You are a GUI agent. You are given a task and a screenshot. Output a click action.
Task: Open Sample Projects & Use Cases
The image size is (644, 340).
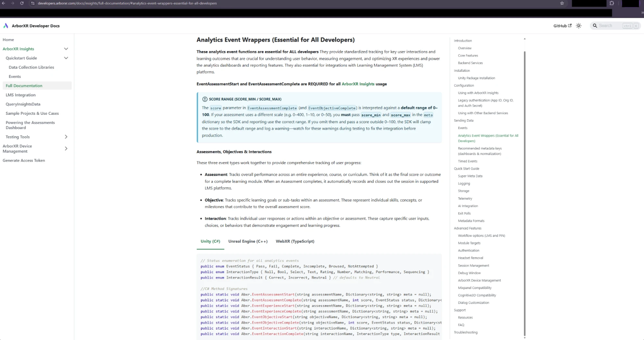coord(32,113)
